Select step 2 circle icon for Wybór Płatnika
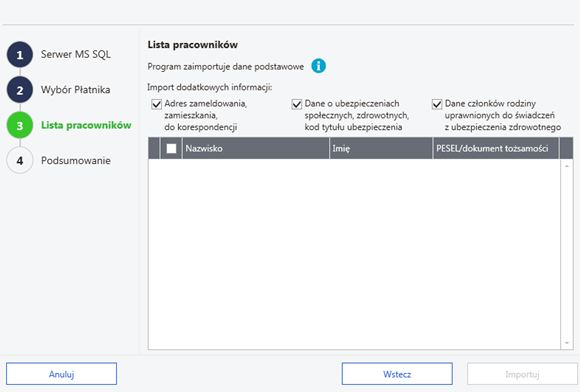Screen dimensions: 580x392 point(20,90)
